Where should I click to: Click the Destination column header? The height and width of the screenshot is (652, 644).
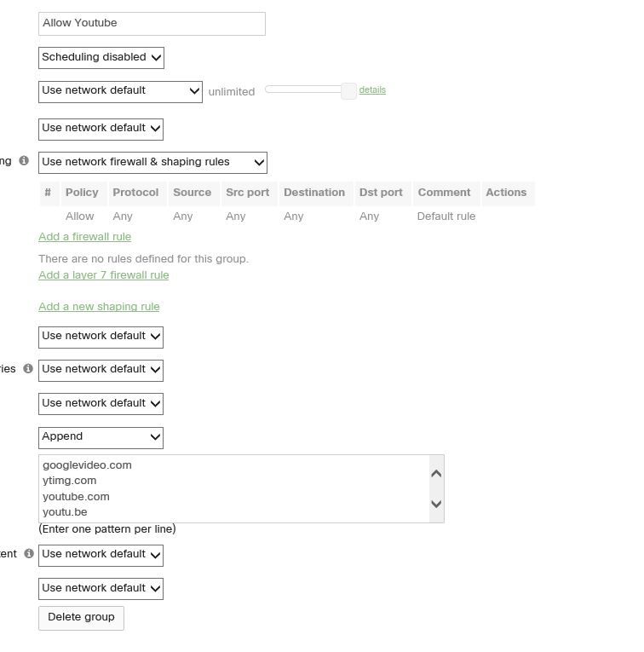pos(313,193)
